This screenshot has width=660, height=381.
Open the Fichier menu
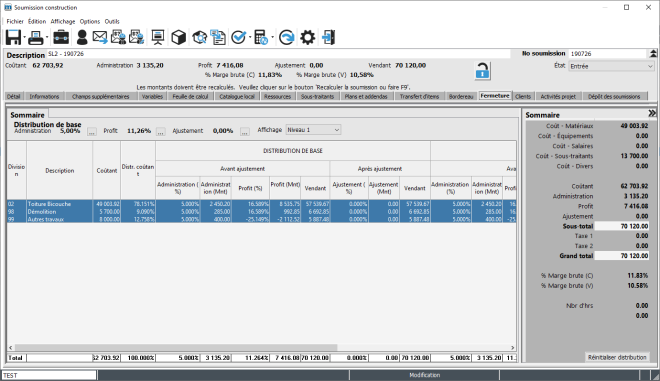15,21
